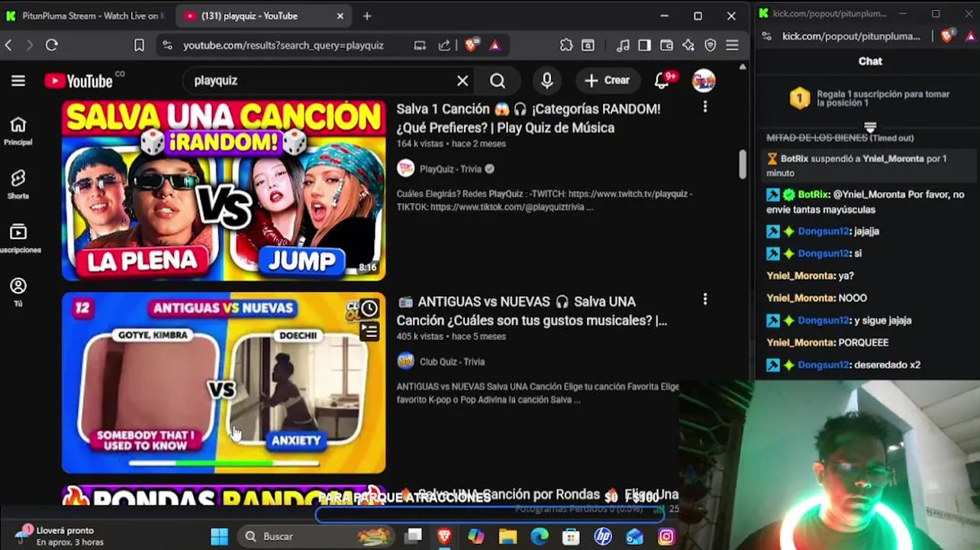This screenshot has height=550, width=980.
Task: Share this page from the address bar
Action: tap(444, 45)
